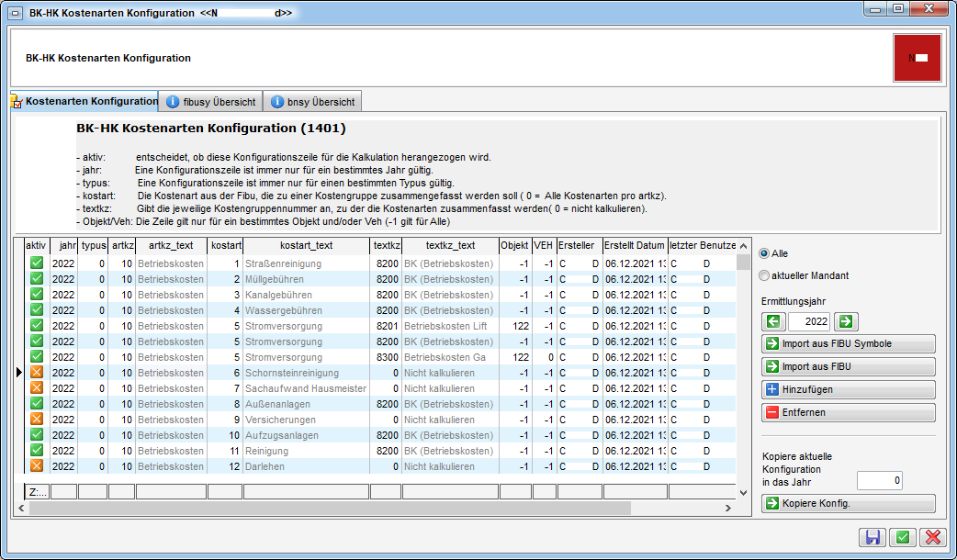Open window system menu icon in title bar
The image size is (957, 560).
click(x=16, y=13)
